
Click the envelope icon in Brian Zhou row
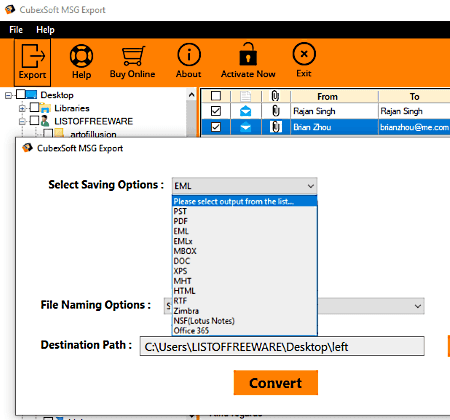[x=245, y=127]
